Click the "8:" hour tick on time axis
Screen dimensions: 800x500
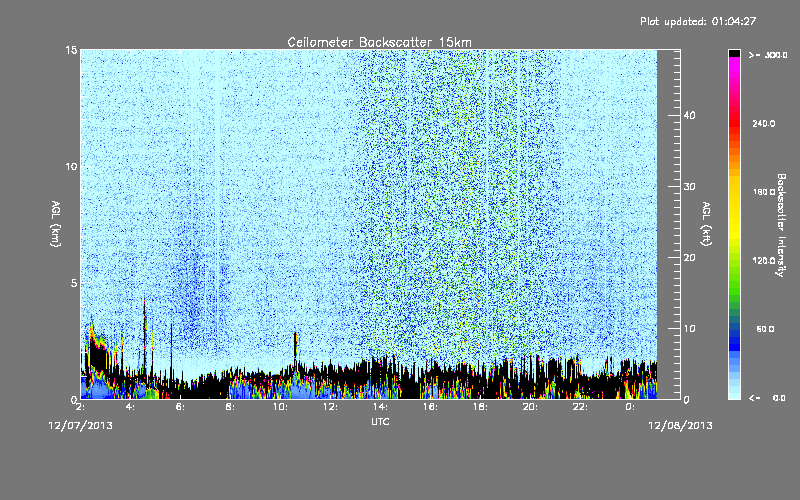click(x=230, y=407)
